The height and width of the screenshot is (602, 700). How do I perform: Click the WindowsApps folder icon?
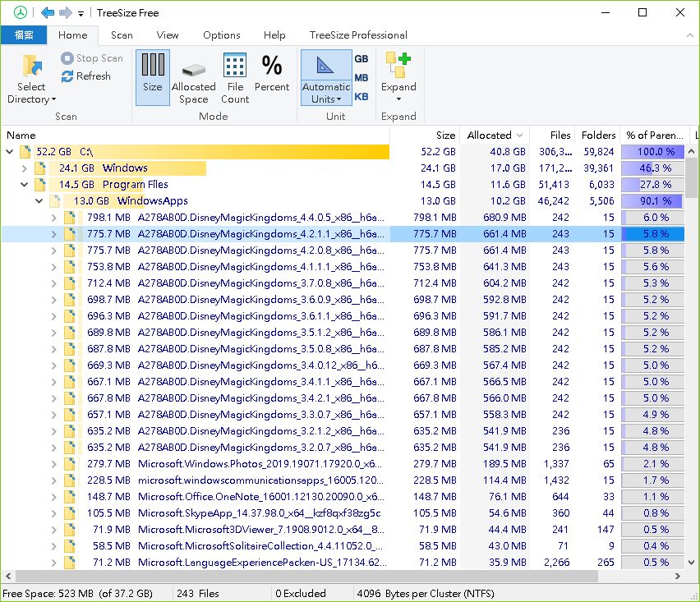pos(55,201)
